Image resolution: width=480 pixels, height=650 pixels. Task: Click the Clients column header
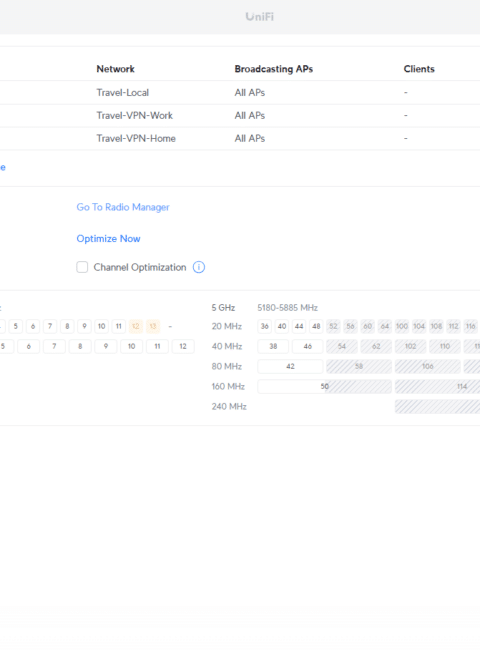(x=419, y=69)
